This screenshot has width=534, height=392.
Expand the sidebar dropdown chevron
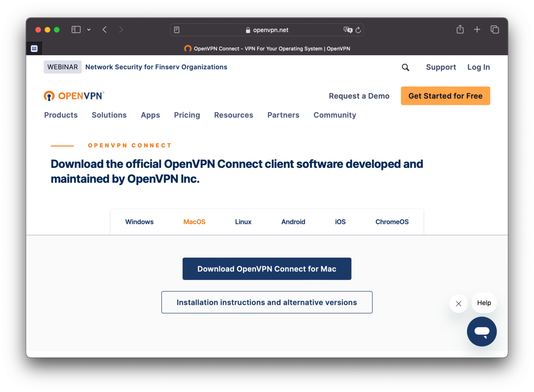coord(89,30)
